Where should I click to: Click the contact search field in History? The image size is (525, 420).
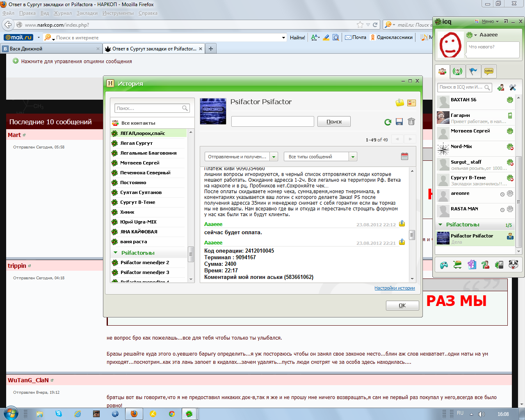(152, 108)
